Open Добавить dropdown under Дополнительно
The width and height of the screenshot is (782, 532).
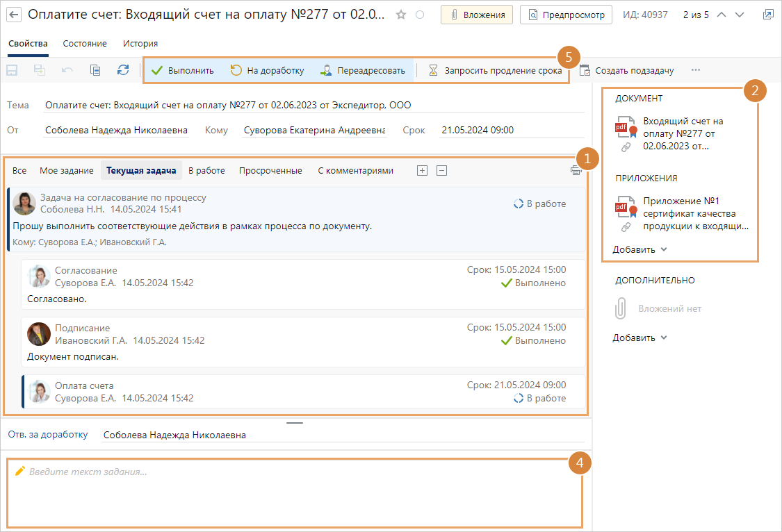[640, 338]
